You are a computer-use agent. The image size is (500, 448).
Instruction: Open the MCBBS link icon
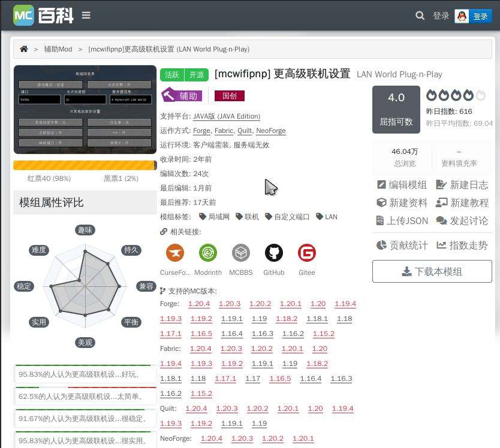click(241, 253)
